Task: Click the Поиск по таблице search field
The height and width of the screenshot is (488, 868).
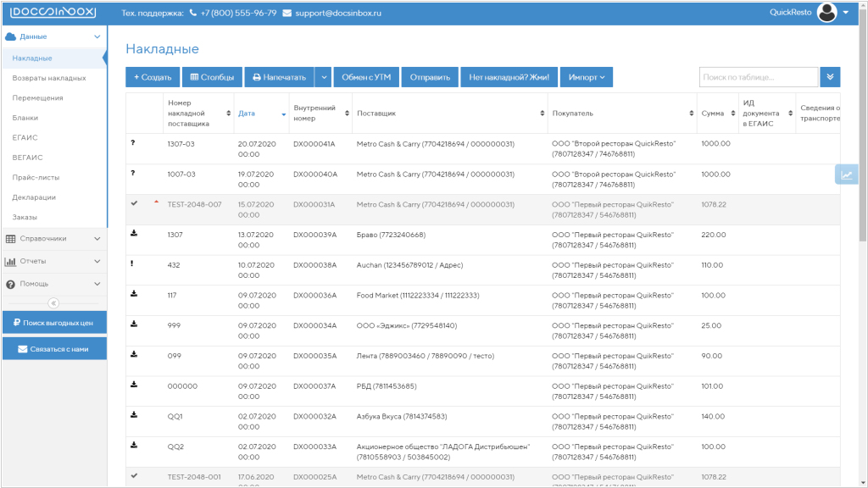Action: (x=759, y=77)
